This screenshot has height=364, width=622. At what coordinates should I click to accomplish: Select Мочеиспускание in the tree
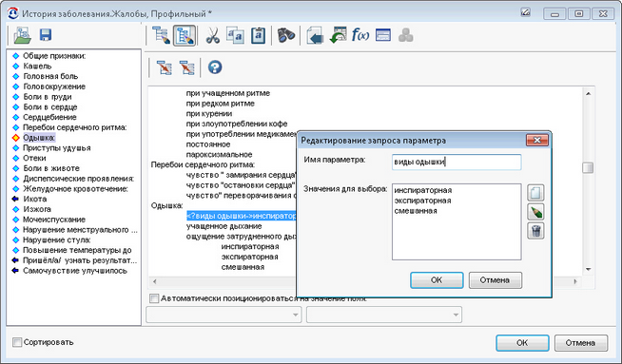(54, 220)
